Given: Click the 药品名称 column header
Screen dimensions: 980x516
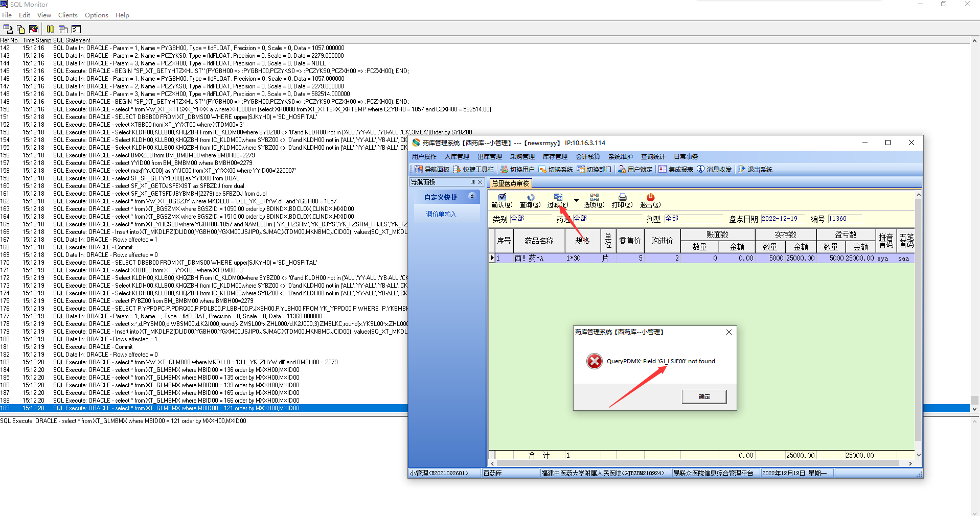Looking at the screenshot, I should (x=539, y=241).
